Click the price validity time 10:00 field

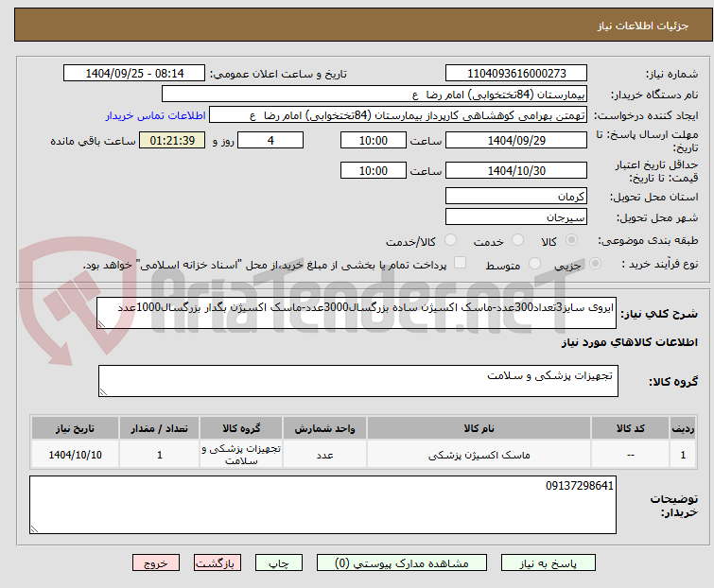tap(374, 171)
